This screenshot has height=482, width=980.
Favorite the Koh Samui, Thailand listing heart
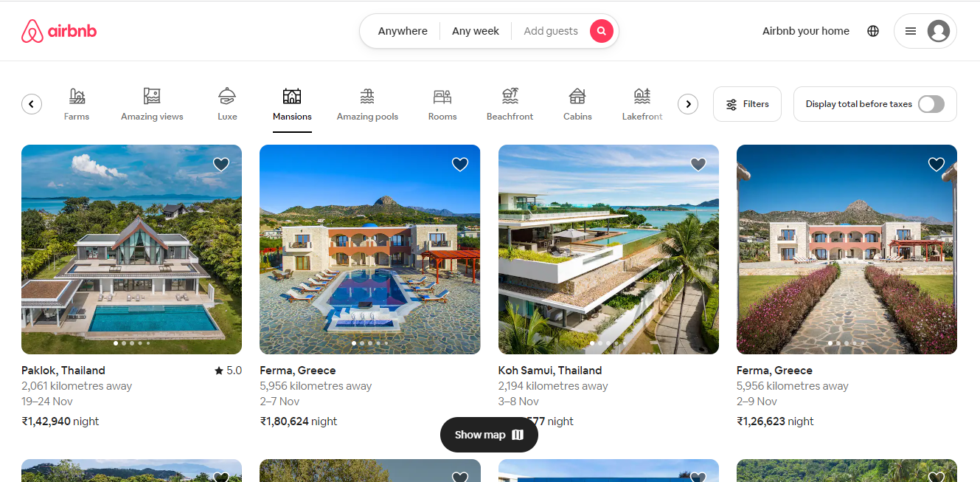(698, 164)
